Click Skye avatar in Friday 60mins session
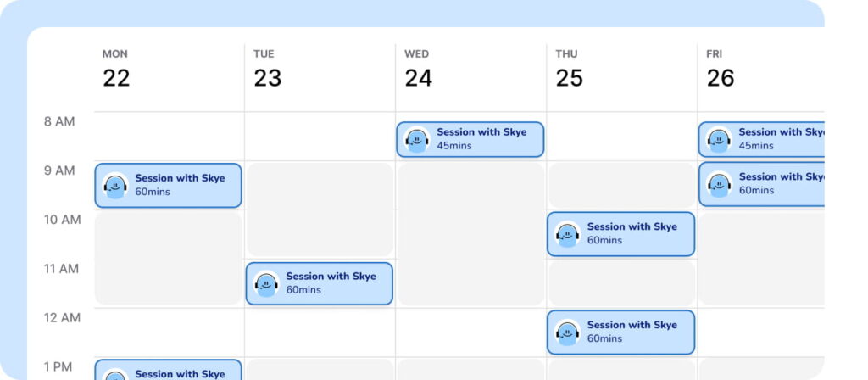868x380 pixels. tap(719, 184)
